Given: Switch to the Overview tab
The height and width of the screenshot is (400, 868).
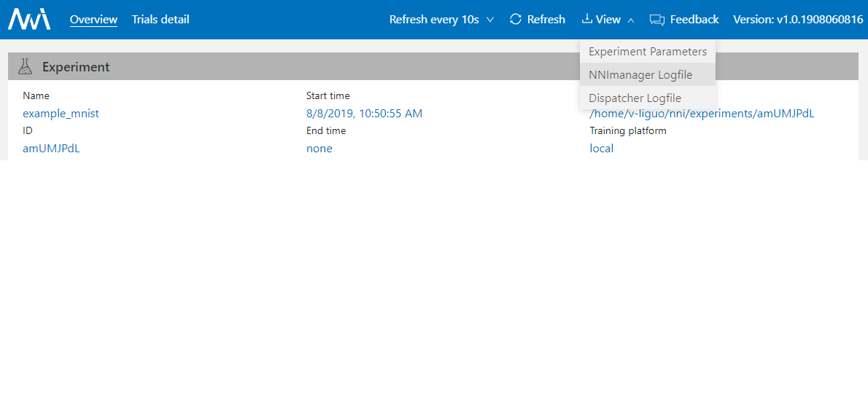Looking at the screenshot, I should tap(93, 20).
